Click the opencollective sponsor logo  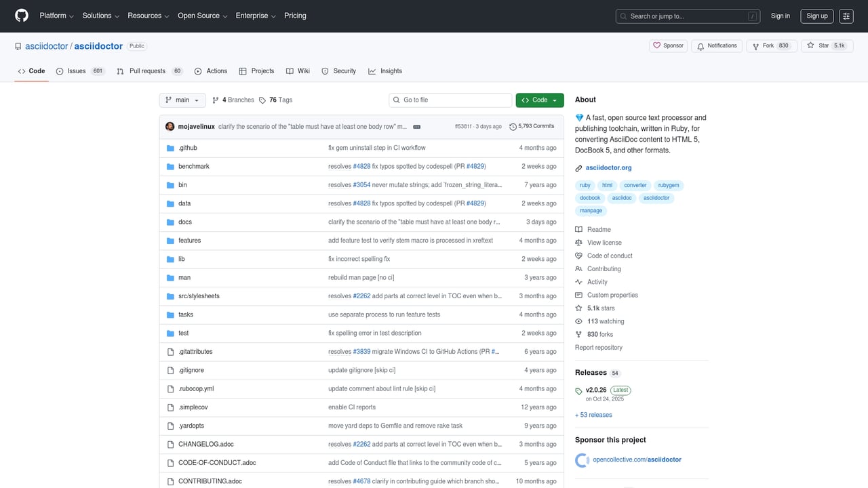[582, 460]
